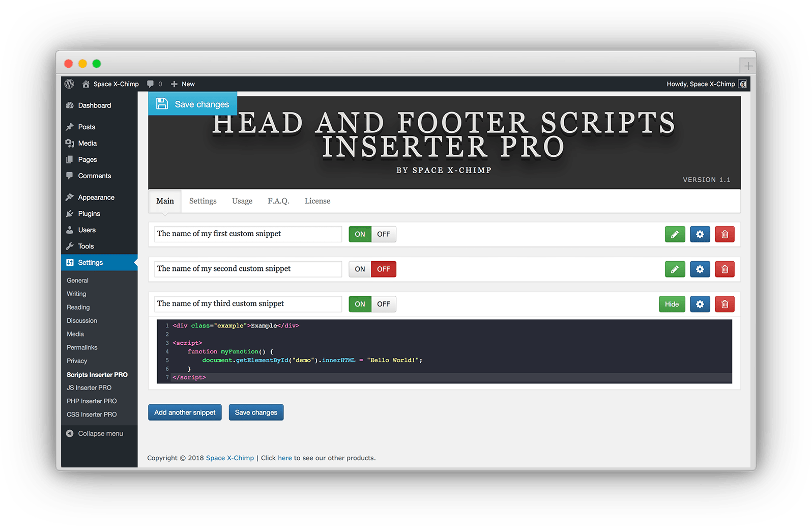Click bottom Save changes button
Viewport: 812px width, 527px height.
click(x=256, y=412)
